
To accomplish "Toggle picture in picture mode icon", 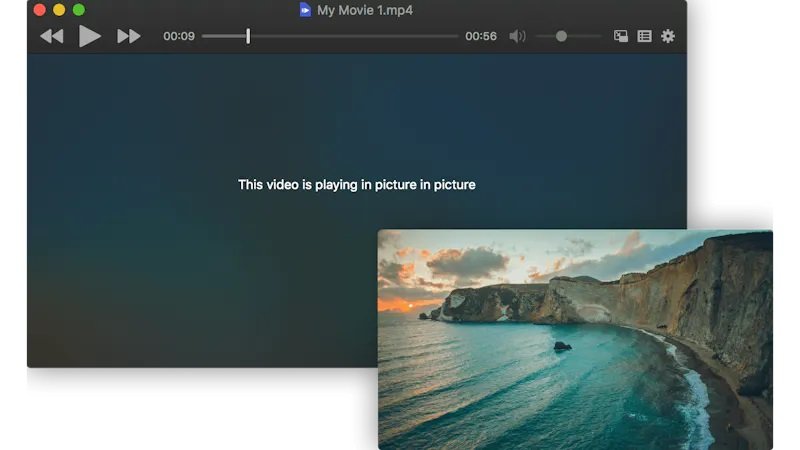I will tap(621, 36).
